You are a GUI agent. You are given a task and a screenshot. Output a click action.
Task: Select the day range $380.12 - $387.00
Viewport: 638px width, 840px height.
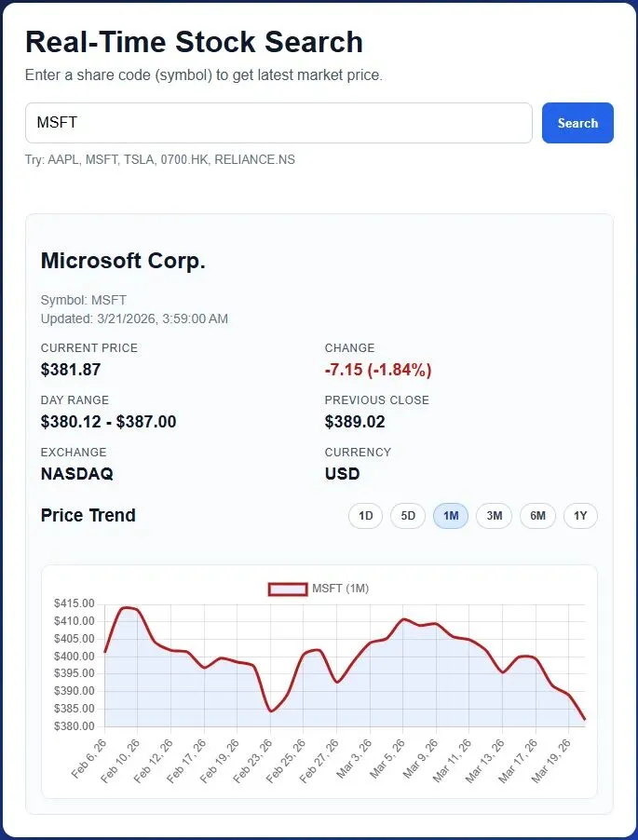[x=108, y=422]
